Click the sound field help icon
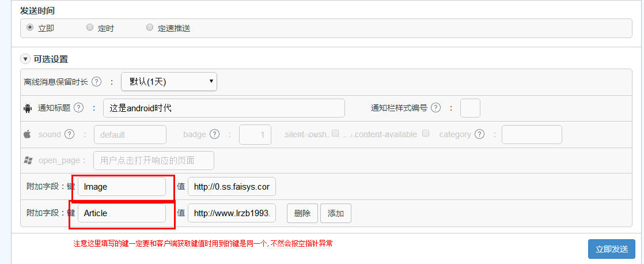 pos(70,134)
